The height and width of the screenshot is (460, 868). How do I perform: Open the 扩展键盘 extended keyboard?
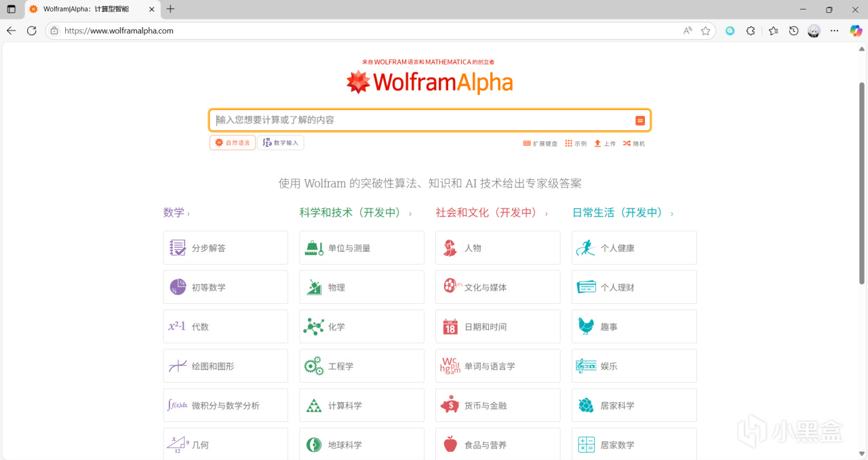tap(540, 143)
